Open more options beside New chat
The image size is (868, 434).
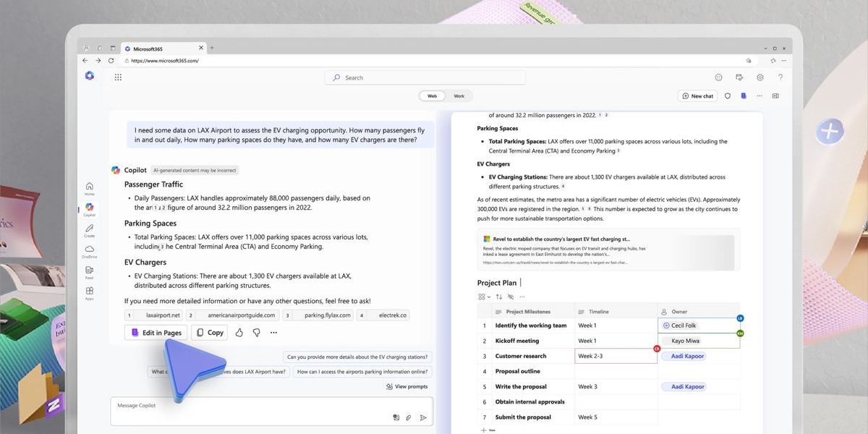point(759,95)
